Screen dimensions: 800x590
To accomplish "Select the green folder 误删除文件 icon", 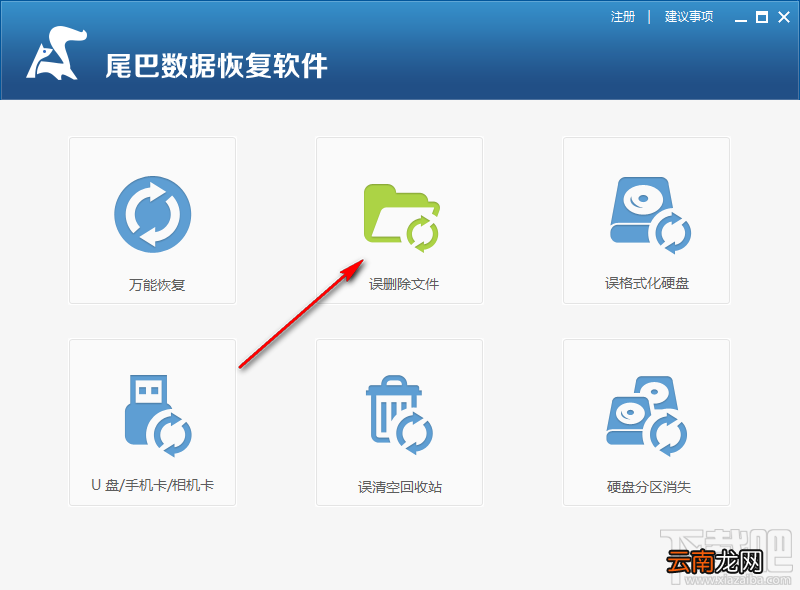I will [402, 218].
